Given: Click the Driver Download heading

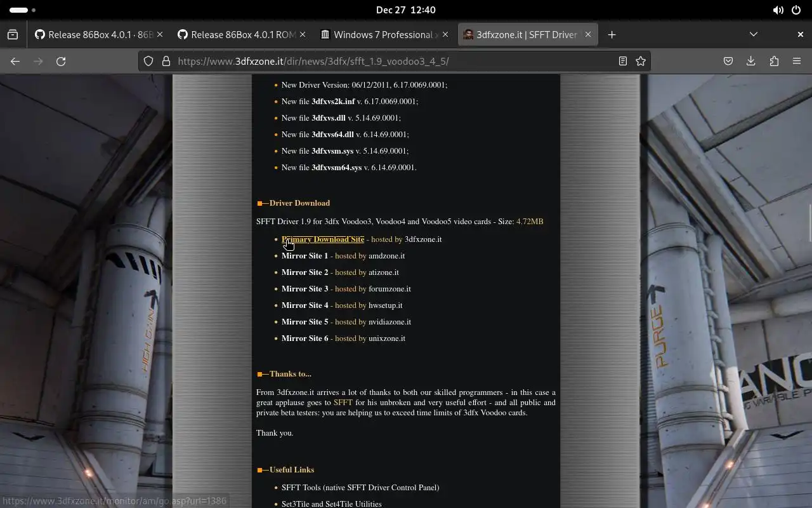Looking at the screenshot, I should tap(299, 203).
